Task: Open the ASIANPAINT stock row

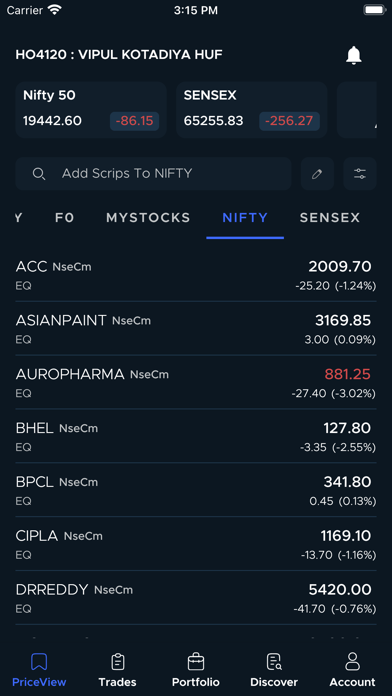Action: tap(196, 328)
